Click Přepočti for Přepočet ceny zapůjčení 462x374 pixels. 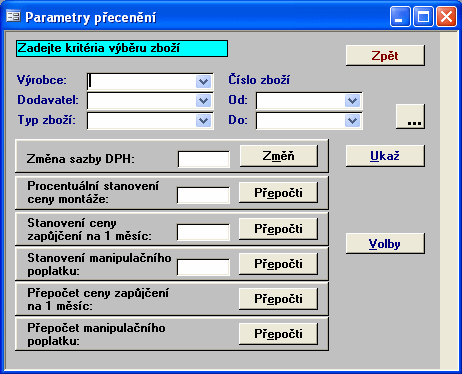pos(278,299)
